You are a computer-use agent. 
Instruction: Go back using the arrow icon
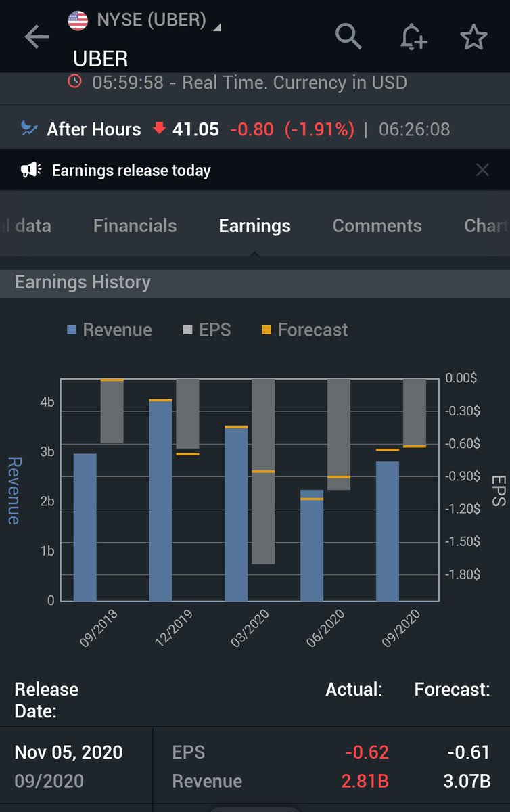37,37
